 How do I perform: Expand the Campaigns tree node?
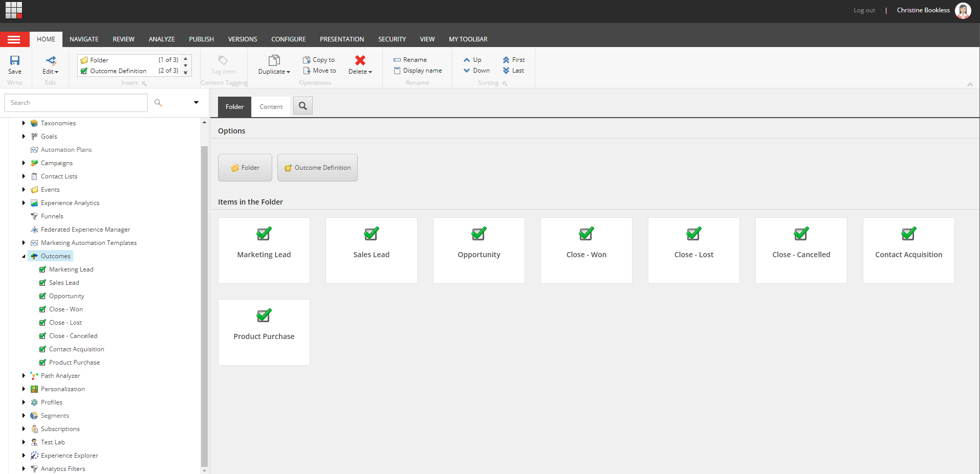24,163
